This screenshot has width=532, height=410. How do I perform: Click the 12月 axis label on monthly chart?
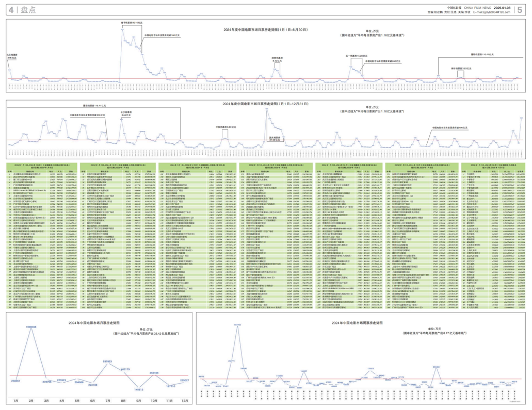184,401
